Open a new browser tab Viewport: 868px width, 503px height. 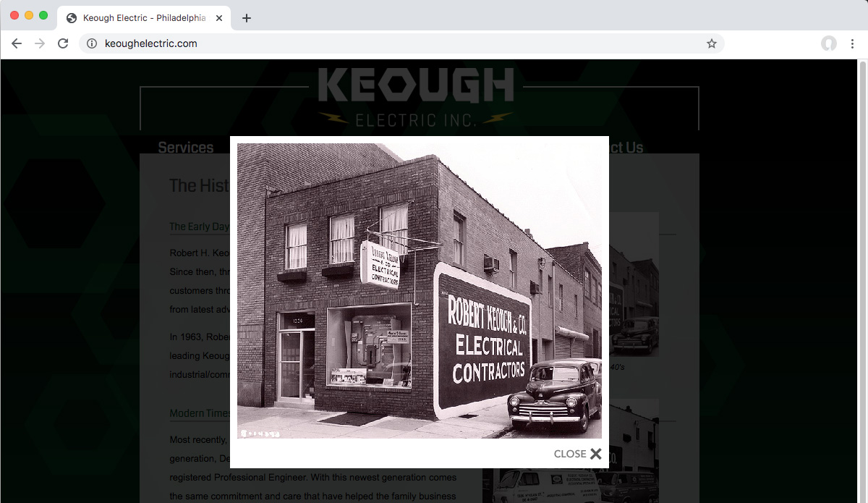[247, 18]
